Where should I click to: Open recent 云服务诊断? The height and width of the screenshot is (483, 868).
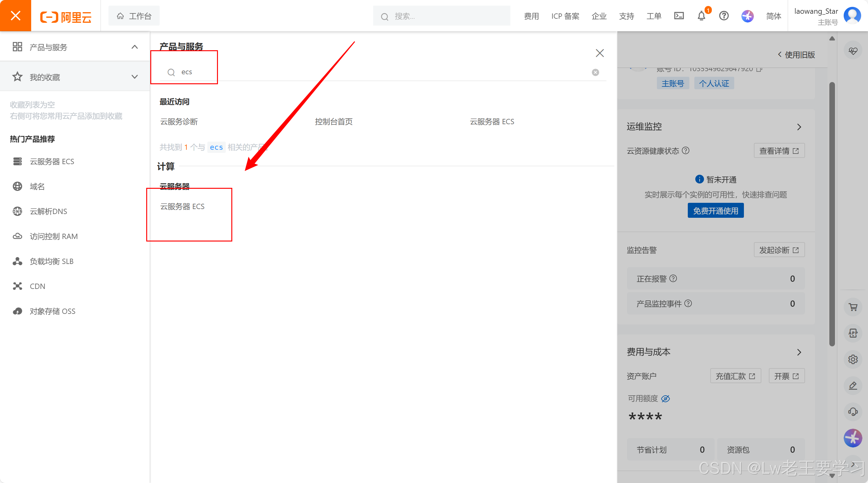click(179, 121)
